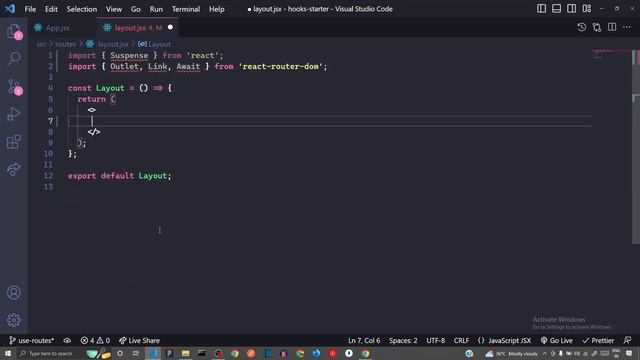Open Live Share view in activity bar

(x=14, y=169)
